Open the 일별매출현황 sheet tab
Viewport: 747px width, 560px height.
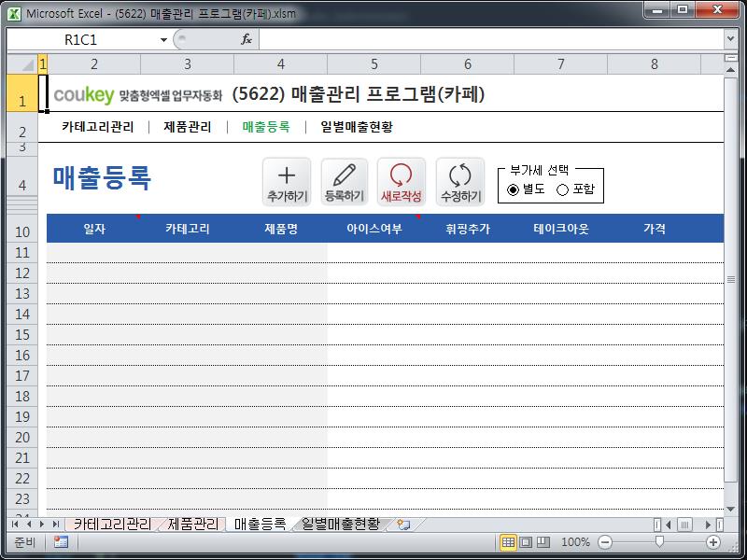point(341,525)
